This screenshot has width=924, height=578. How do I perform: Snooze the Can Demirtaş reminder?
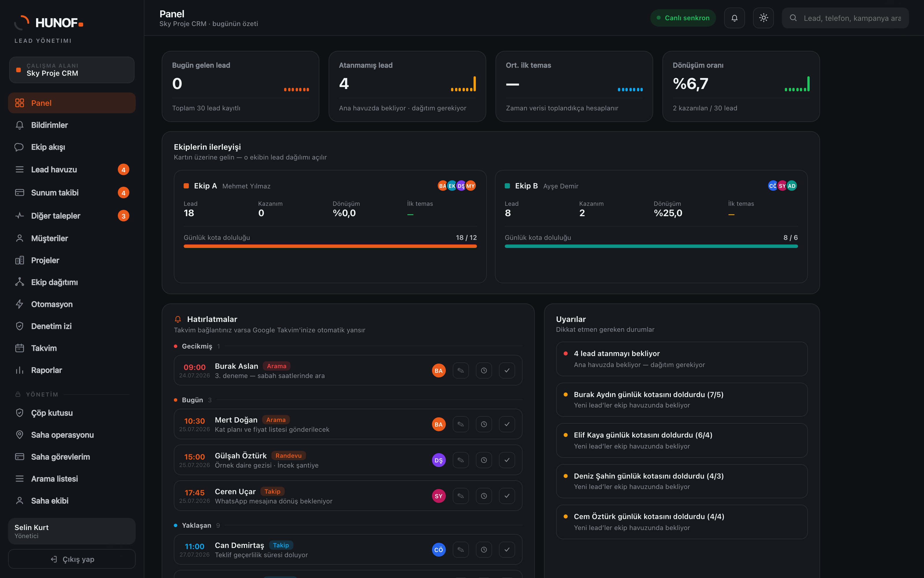tap(484, 550)
